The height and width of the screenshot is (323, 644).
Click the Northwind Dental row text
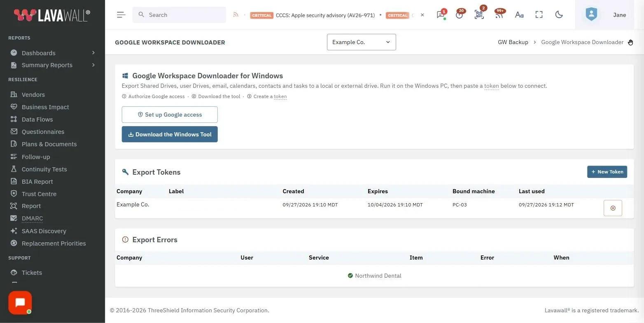pos(378,276)
